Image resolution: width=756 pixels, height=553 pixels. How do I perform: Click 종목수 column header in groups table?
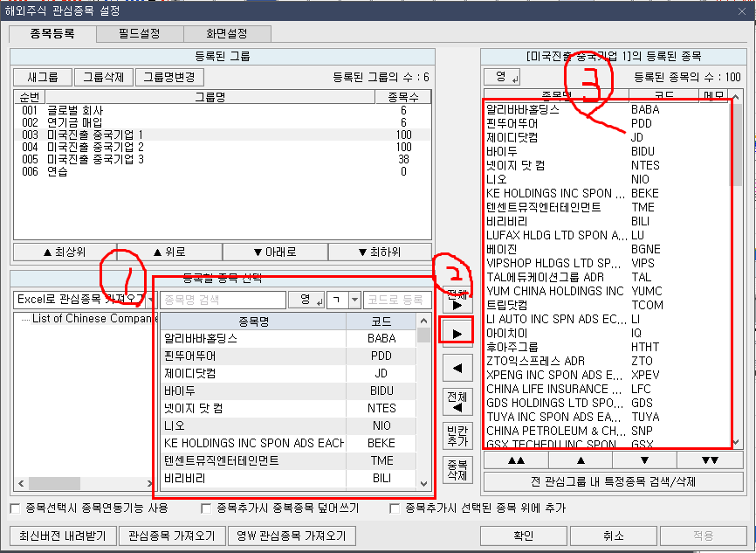click(403, 97)
